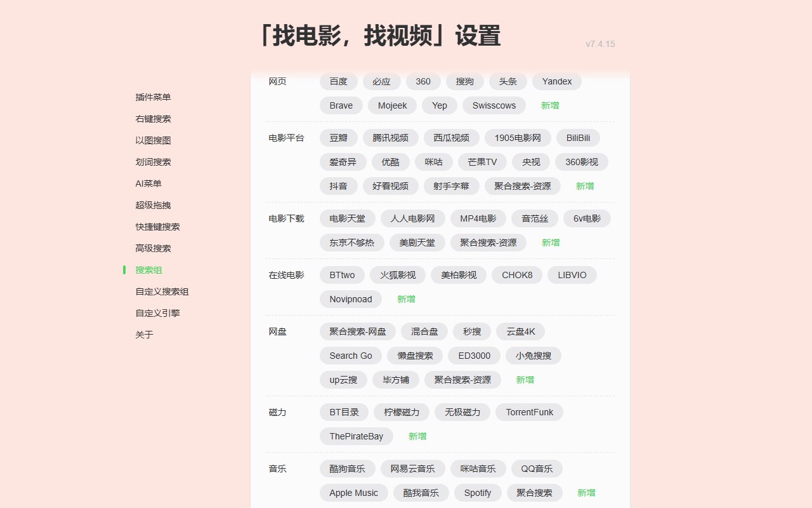Add new engine in 电影平台 group
This screenshot has width=812, height=508.
(585, 186)
